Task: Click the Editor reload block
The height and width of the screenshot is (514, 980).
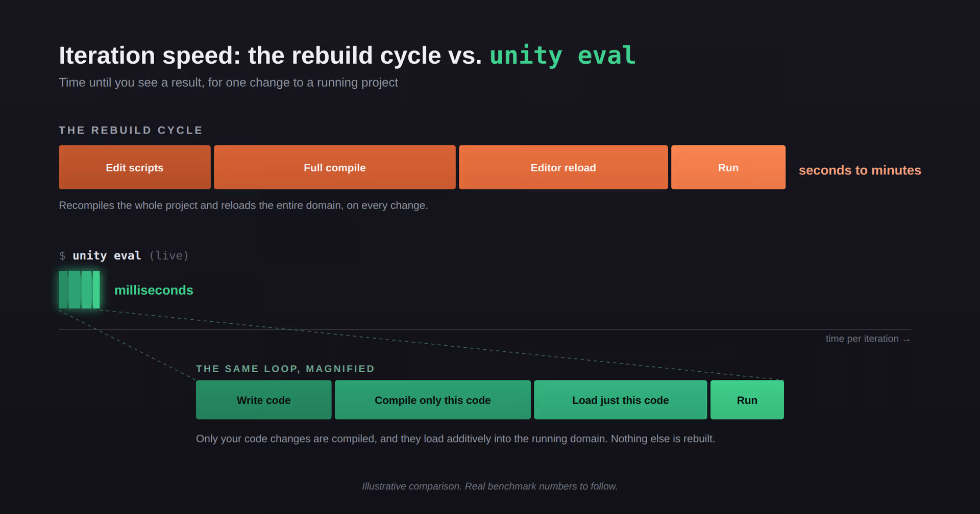Action: [x=563, y=167]
